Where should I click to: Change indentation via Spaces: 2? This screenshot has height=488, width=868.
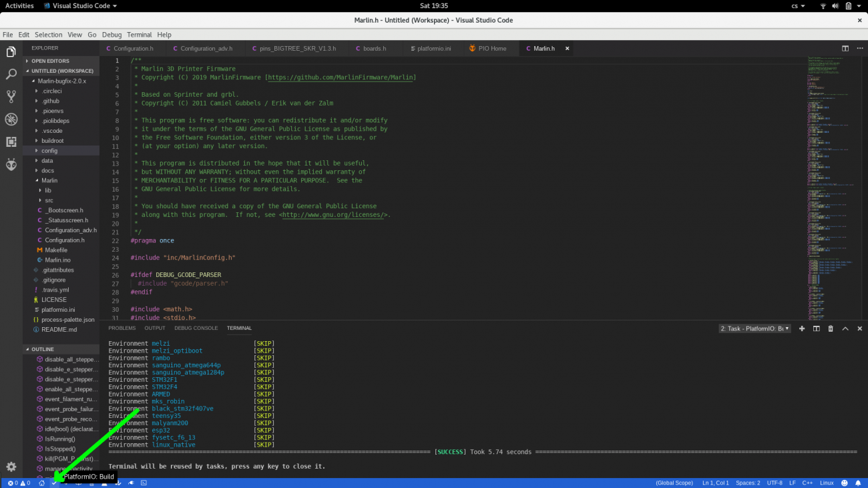(x=748, y=483)
